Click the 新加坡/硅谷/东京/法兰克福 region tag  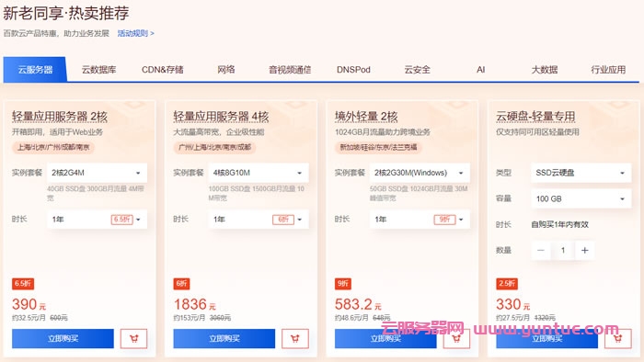379,147
